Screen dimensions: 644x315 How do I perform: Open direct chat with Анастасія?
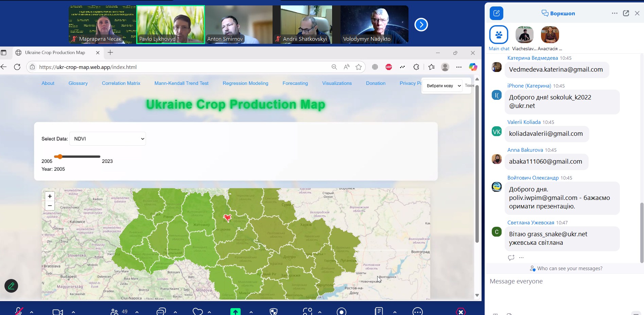pyautogui.click(x=550, y=38)
